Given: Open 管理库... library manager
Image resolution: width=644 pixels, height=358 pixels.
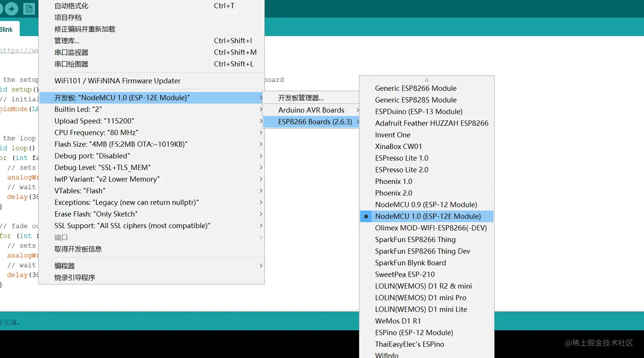Looking at the screenshot, I should click(151, 41).
